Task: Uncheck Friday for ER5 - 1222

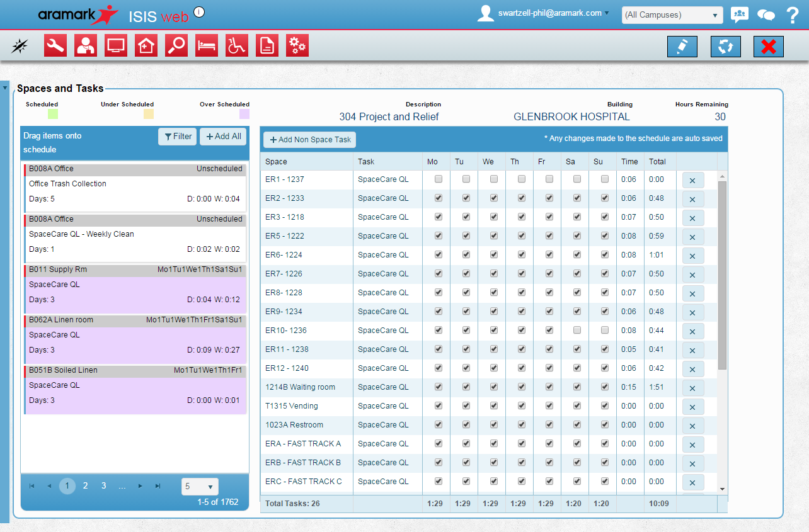Action: click(x=549, y=236)
